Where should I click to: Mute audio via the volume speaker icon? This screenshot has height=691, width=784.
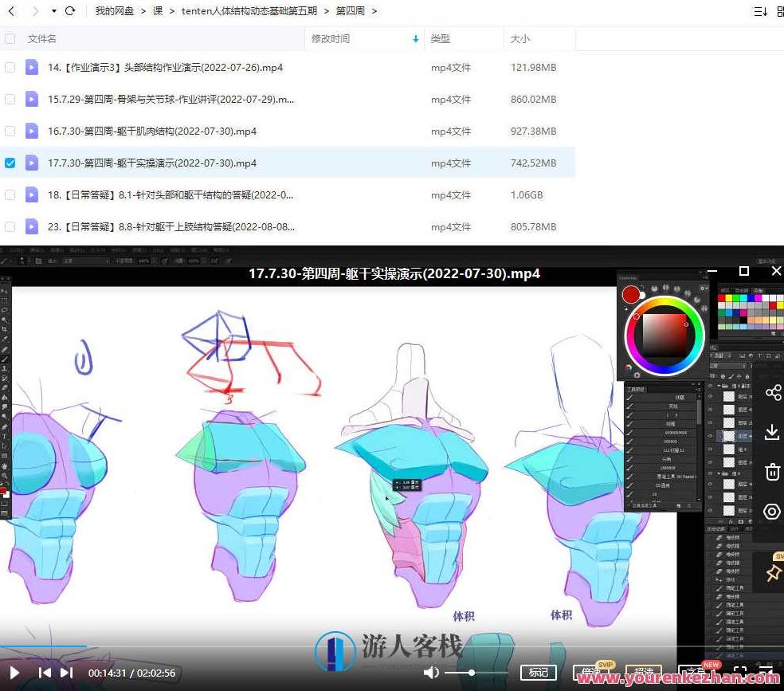tap(431, 672)
